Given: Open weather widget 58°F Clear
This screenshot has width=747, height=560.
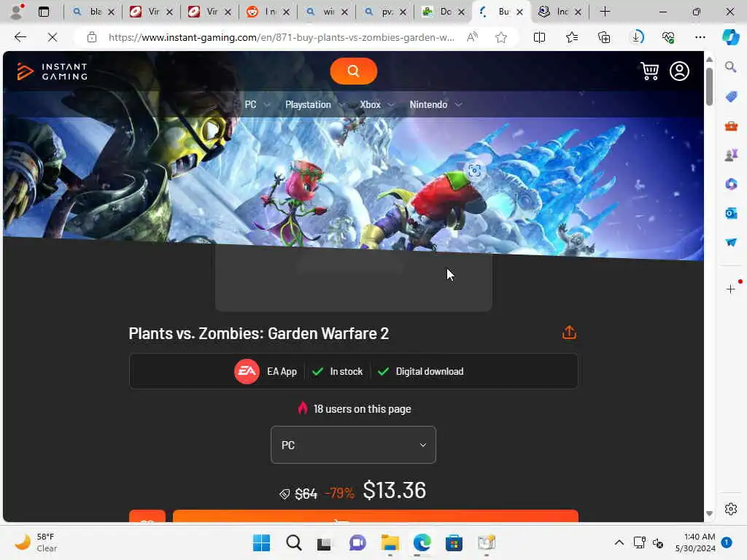Looking at the screenshot, I should point(36,542).
